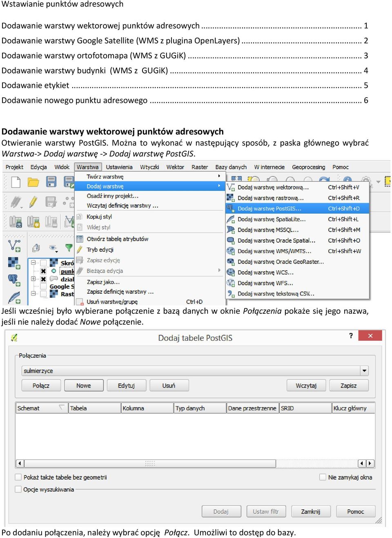Screen dimensions: 392x538
Task: Toggle visibility checkbox of Skró layer group
Action: click(43, 263)
